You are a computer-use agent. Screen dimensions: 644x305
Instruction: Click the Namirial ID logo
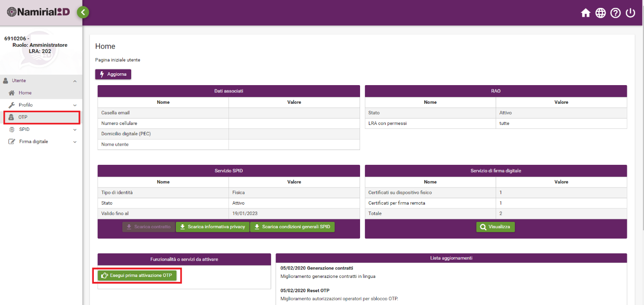[38, 12]
